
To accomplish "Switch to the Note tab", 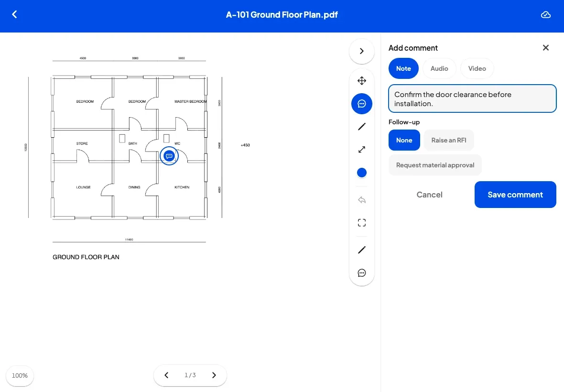I will pos(403,68).
